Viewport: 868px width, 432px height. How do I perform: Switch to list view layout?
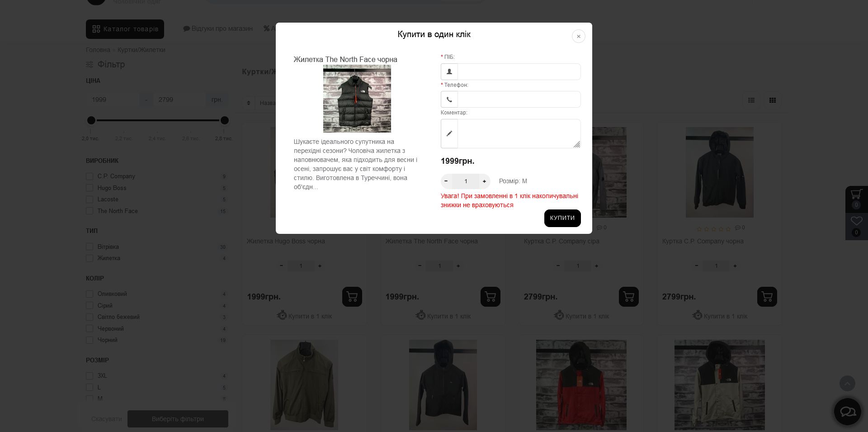pos(751,100)
